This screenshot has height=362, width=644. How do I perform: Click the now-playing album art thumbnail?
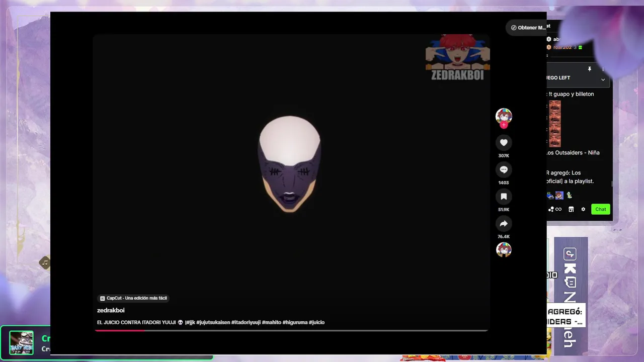point(21,342)
